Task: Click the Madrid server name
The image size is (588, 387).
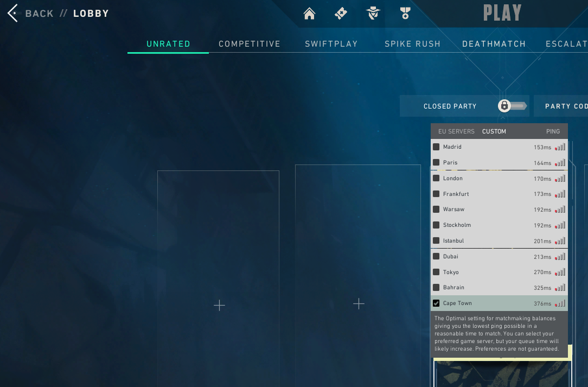Action: (452, 147)
